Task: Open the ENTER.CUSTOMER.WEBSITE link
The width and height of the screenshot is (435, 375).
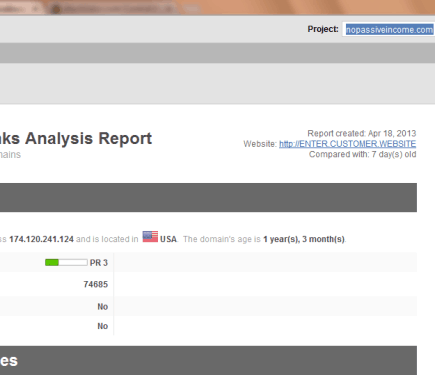Action: 347,144
